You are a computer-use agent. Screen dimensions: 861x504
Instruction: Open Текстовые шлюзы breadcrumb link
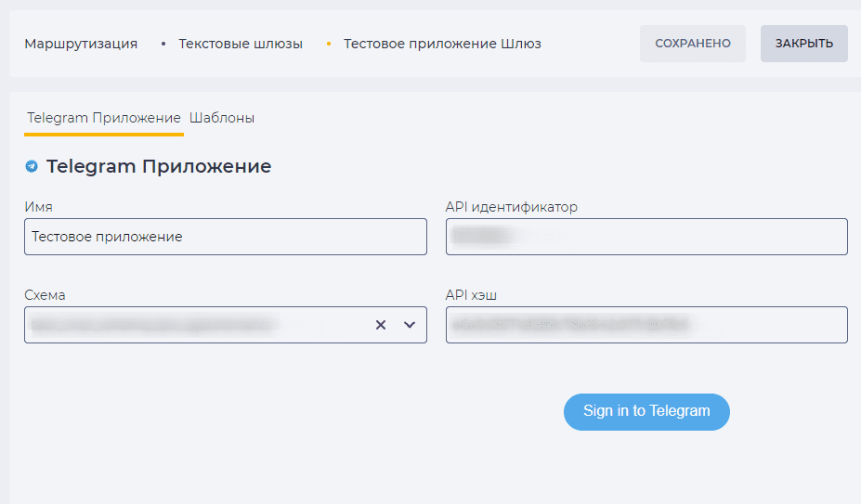pos(241,44)
